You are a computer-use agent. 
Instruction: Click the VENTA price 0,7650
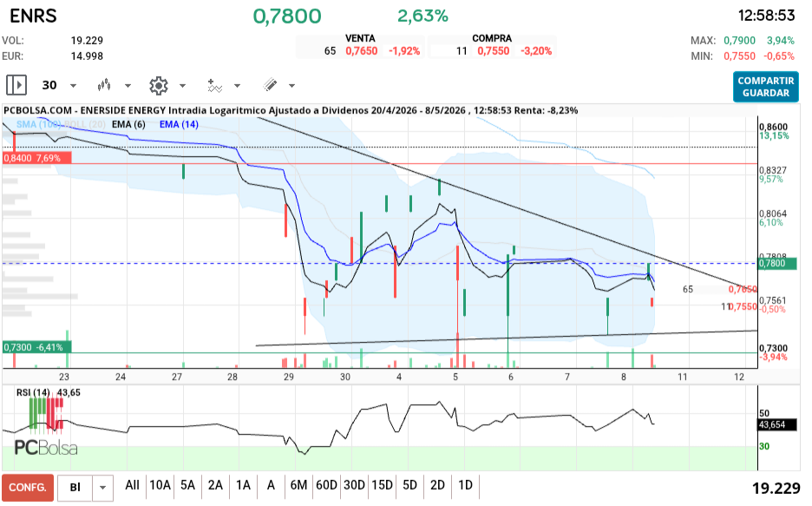[x=362, y=51]
